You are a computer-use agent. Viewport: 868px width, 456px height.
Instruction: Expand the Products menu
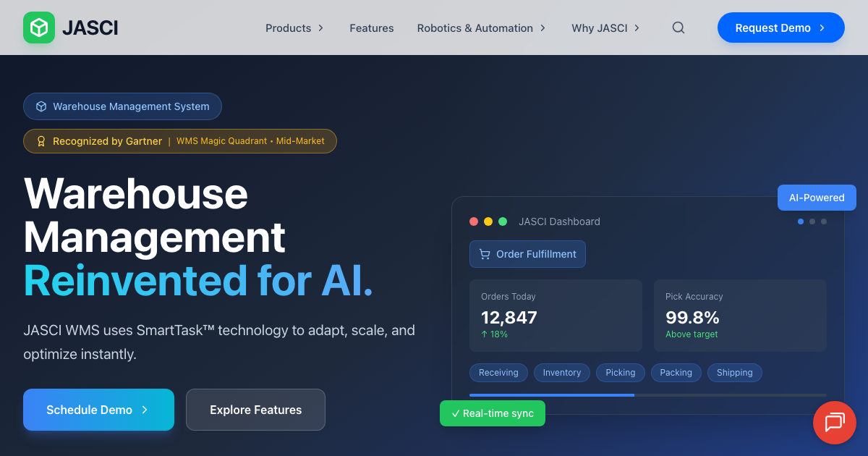click(x=294, y=28)
